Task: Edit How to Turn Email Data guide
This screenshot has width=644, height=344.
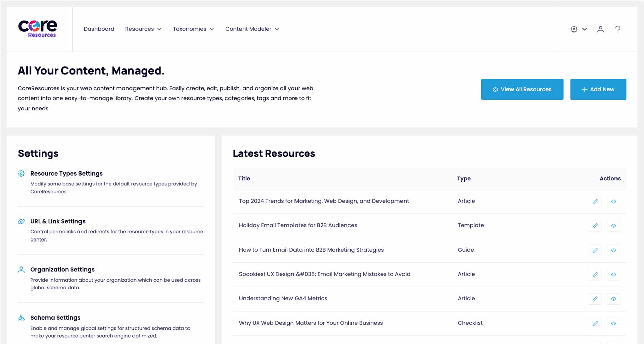Action: 595,250
